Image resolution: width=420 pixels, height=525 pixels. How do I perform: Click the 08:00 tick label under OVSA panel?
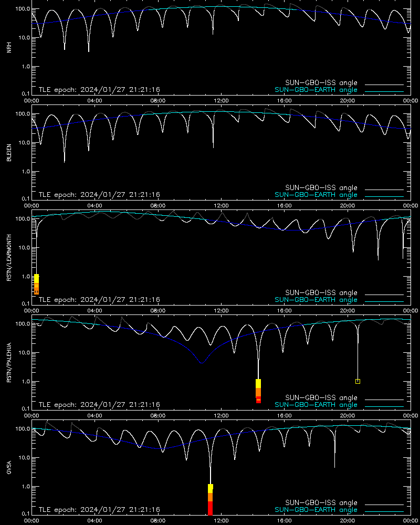pos(157,520)
